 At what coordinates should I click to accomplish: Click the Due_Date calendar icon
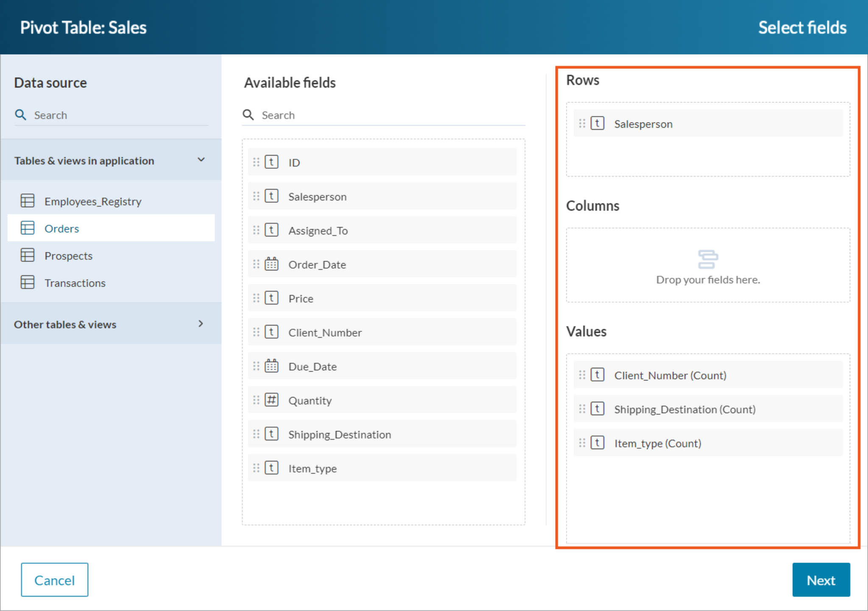tap(271, 366)
